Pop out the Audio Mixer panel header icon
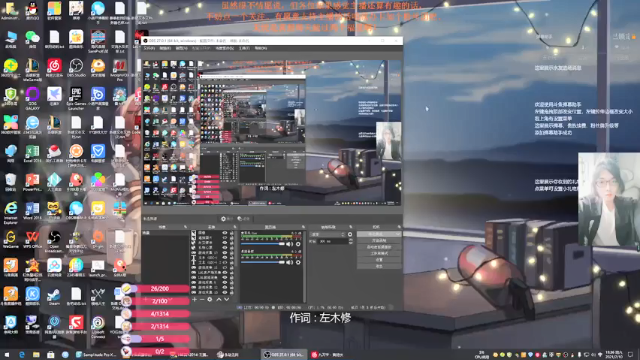 click(303, 227)
